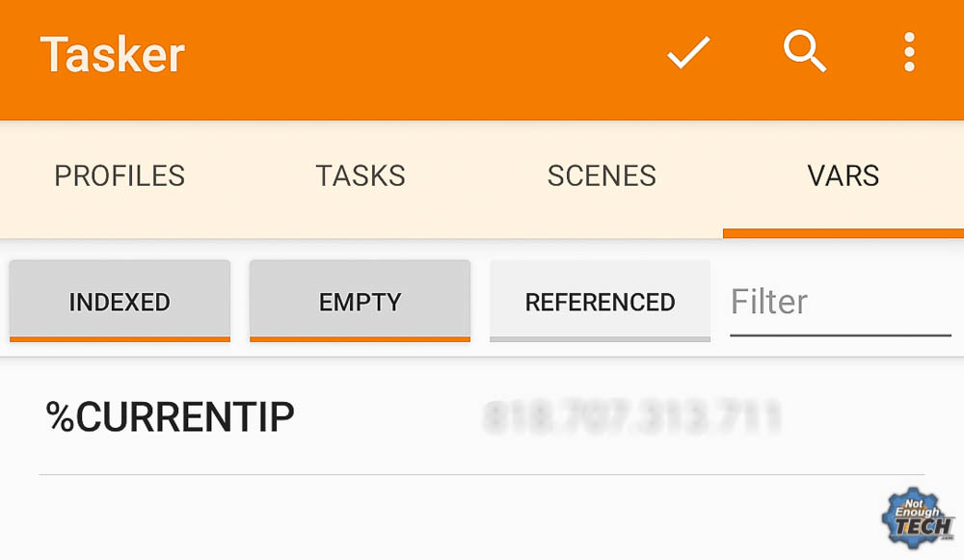The image size is (964, 560).
Task: Click the orange underline beneath EMPTY
Action: point(361,338)
